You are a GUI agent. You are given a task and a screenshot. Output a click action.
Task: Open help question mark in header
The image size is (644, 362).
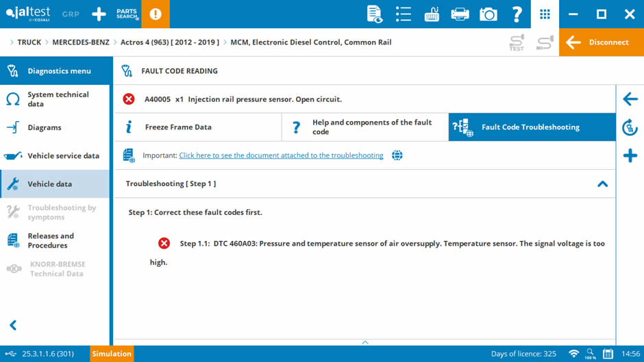click(x=517, y=14)
